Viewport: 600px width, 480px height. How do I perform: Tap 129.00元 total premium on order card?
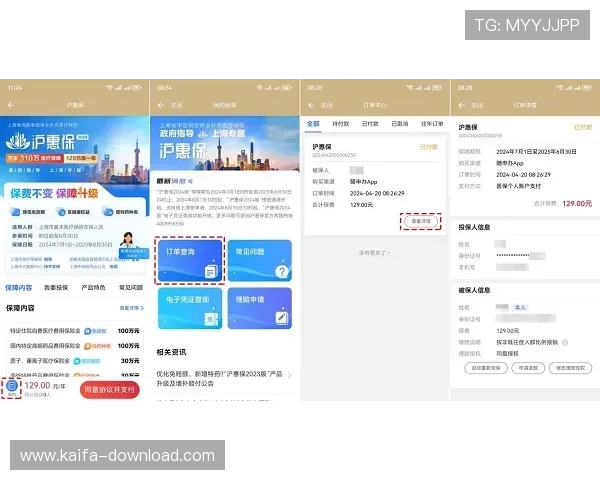point(362,205)
